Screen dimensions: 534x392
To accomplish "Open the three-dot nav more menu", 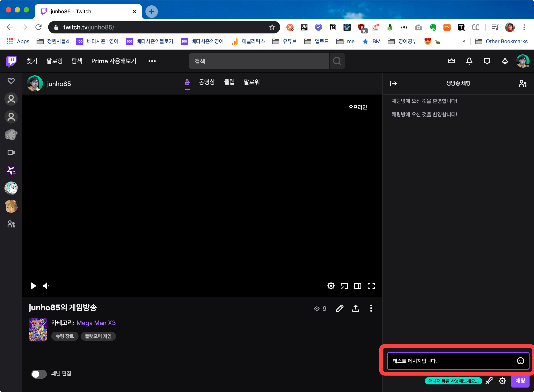I will click(x=152, y=61).
